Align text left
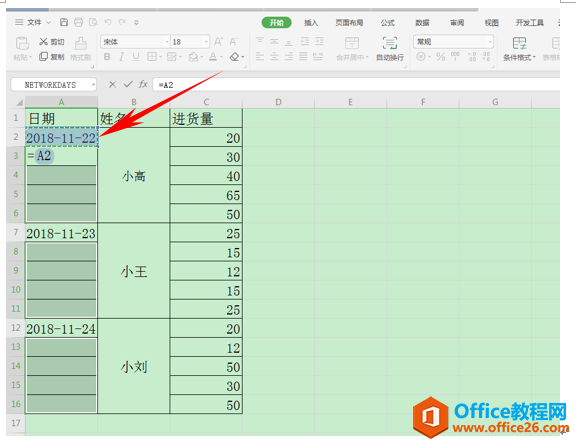Viewport: 576px width, 445px height. point(260,57)
